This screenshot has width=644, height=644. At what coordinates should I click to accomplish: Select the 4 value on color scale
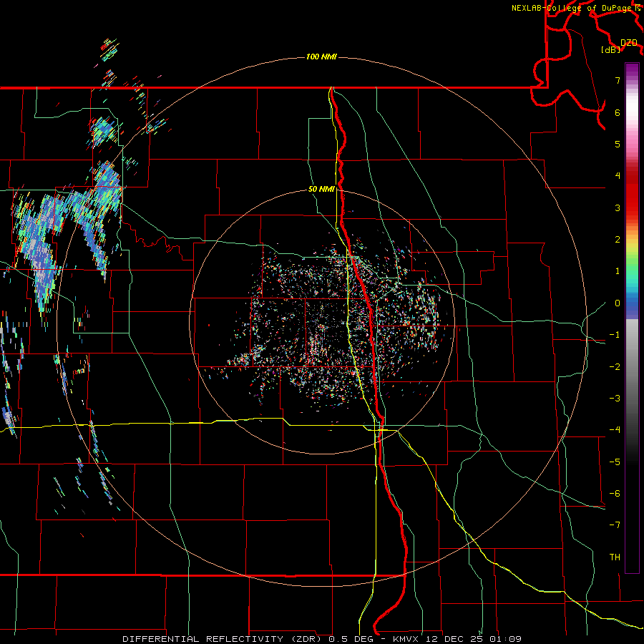pyautogui.click(x=618, y=176)
